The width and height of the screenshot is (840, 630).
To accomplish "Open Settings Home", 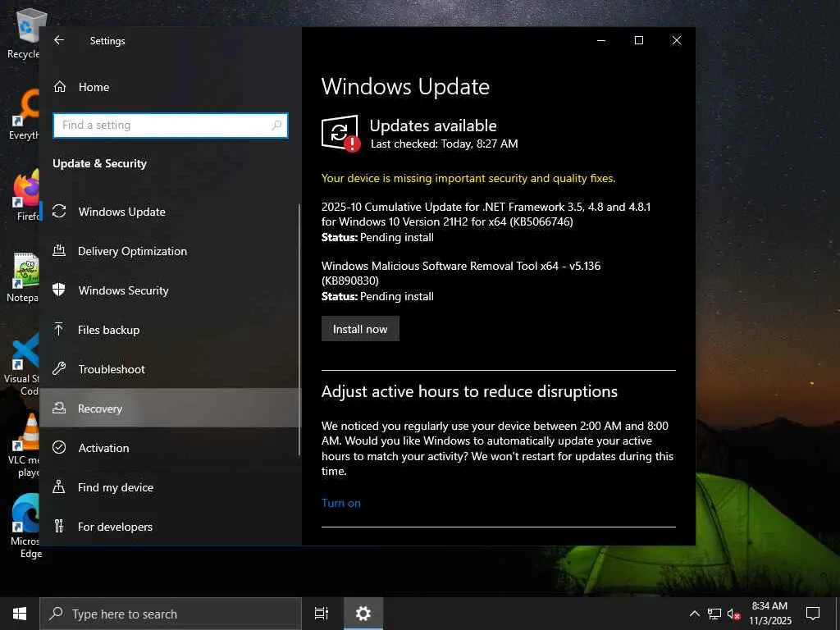I will tap(170, 87).
